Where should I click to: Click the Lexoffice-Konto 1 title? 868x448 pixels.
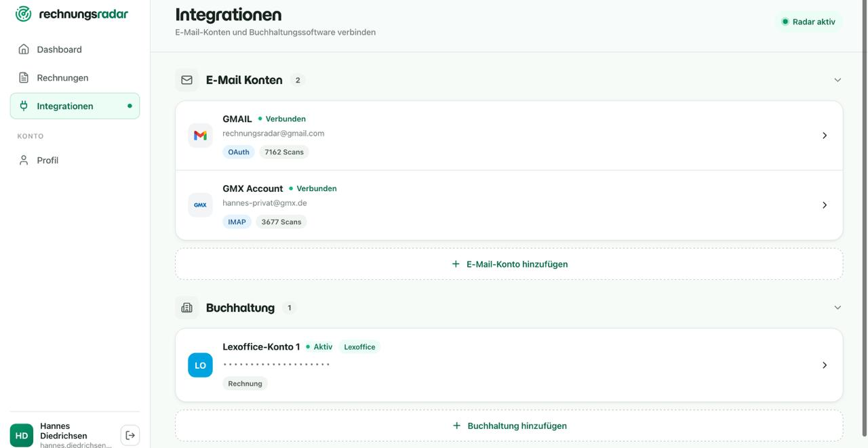click(261, 347)
